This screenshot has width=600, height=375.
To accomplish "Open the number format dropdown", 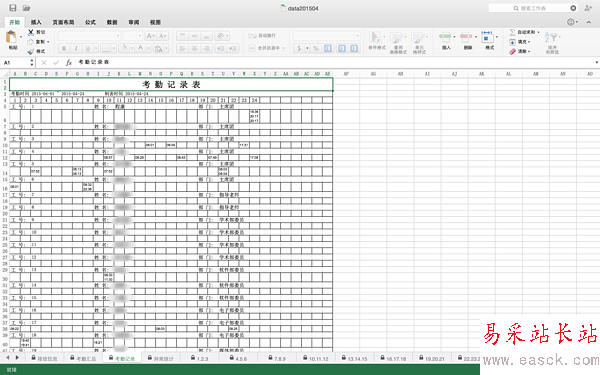I will (357, 36).
